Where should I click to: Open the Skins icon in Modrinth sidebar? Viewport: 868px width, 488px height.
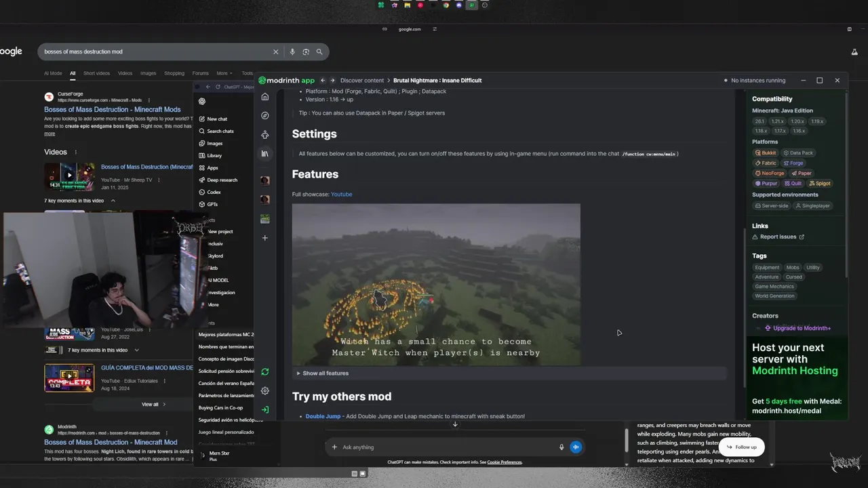(265, 135)
